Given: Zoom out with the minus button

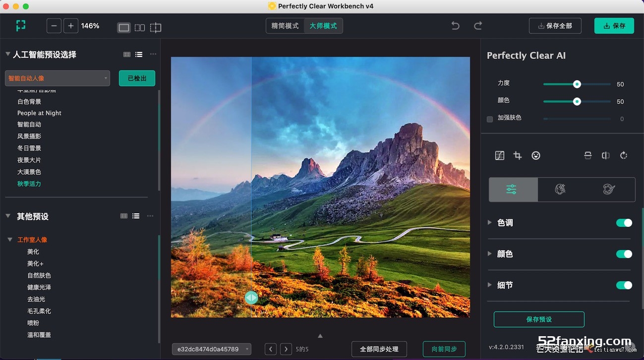Looking at the screenshot, I should click(x=54, y=26).
